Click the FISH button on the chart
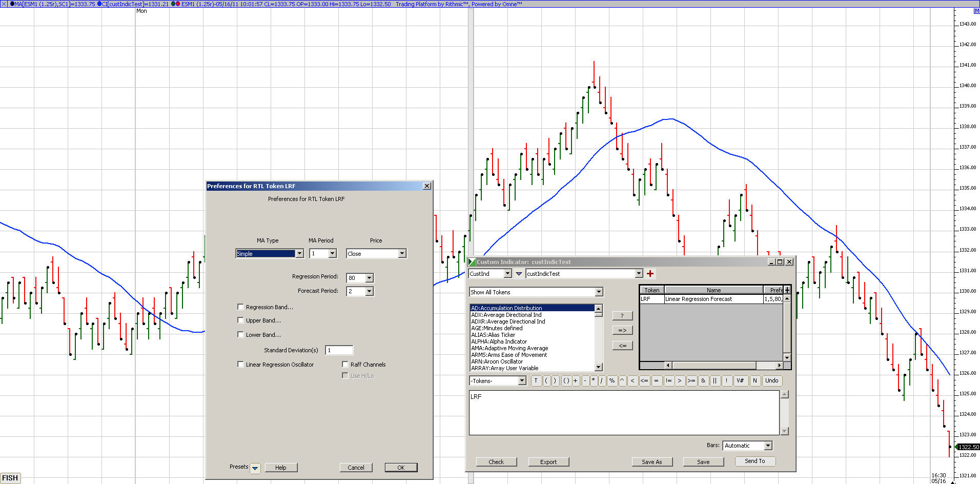 click(x=10, y=478)
